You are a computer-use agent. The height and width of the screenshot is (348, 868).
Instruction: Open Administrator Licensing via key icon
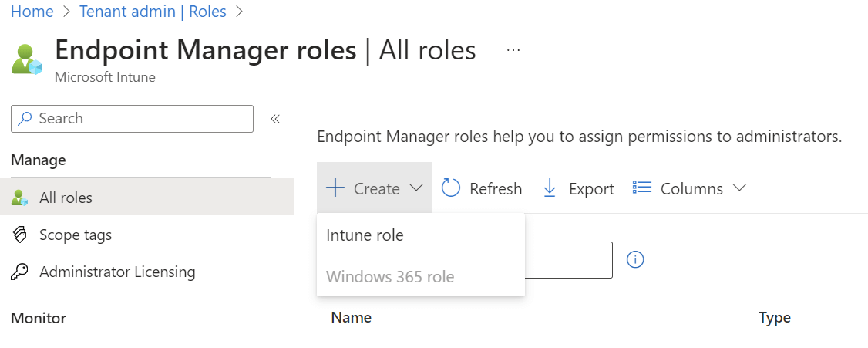tap(21, 272)
